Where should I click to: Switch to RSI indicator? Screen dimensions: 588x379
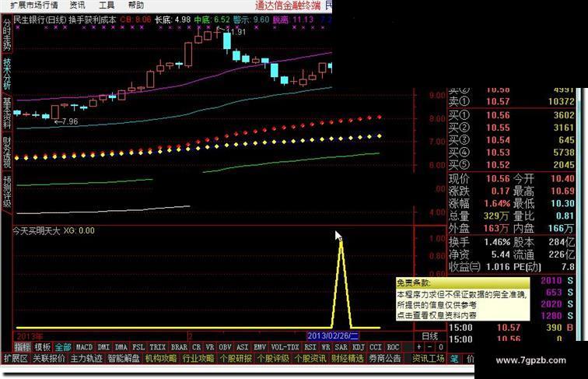310,347
